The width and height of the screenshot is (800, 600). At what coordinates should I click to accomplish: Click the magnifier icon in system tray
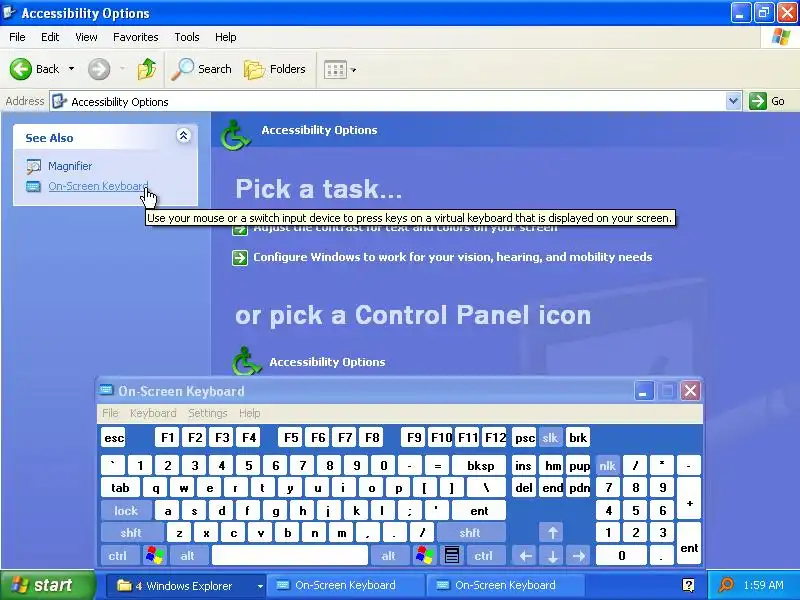tap(726, 585)
